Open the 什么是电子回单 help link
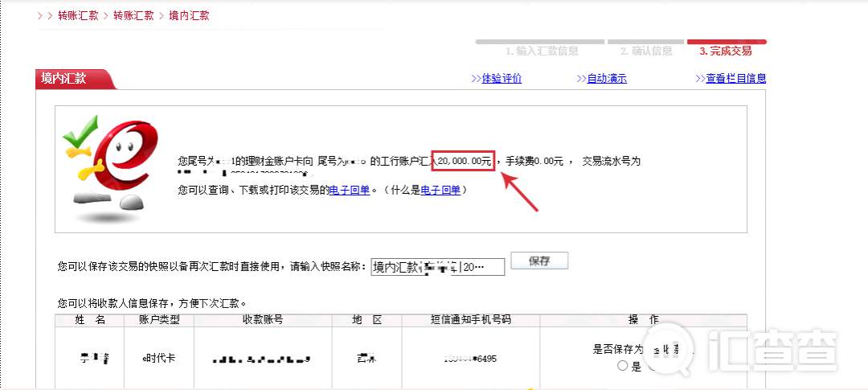 [x=440, y=190]
